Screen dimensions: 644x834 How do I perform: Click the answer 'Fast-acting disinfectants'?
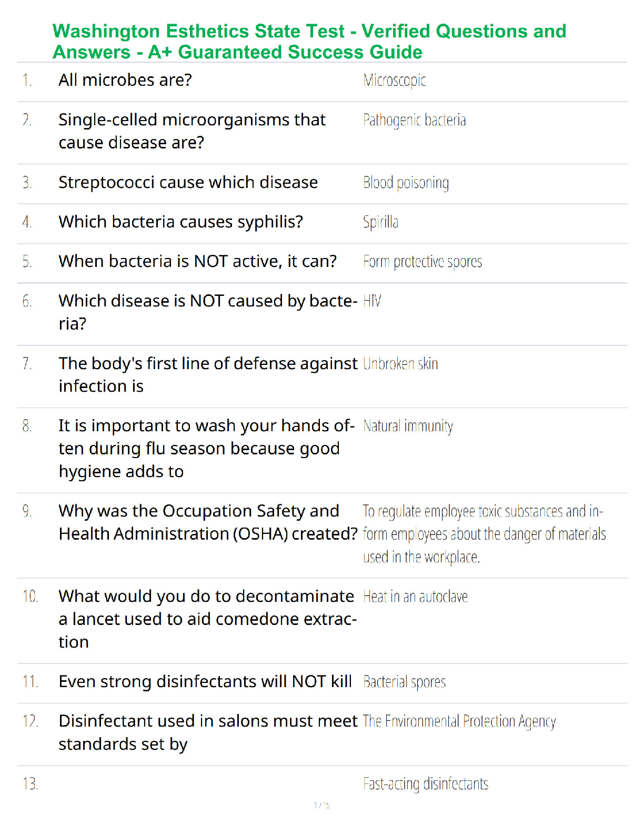click(426, 784)
